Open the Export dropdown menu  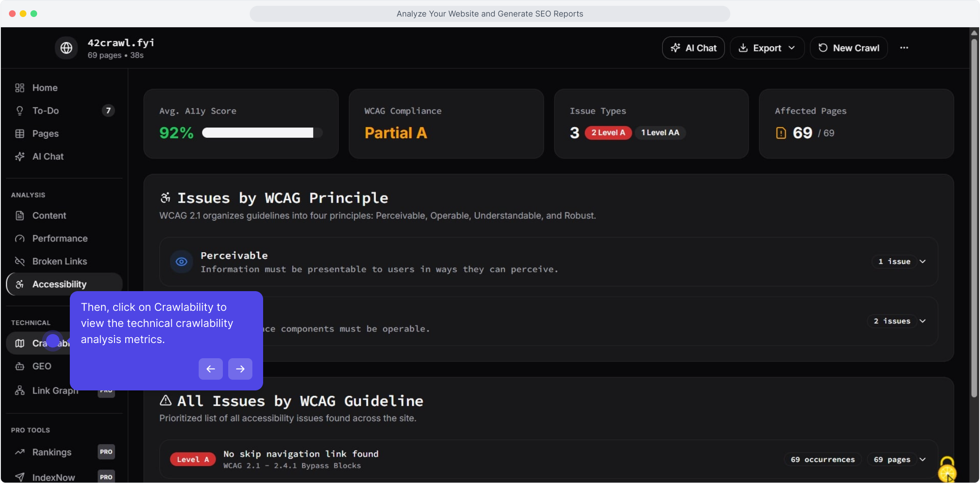click(767, 48)
